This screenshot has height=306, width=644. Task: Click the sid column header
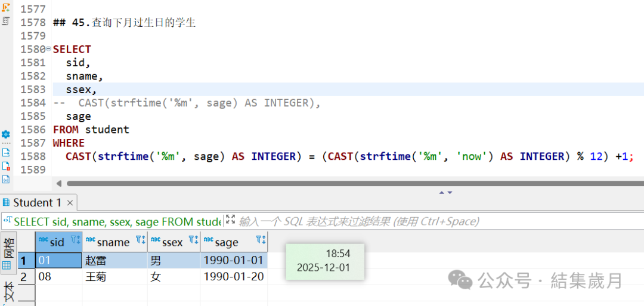(58, 242)
